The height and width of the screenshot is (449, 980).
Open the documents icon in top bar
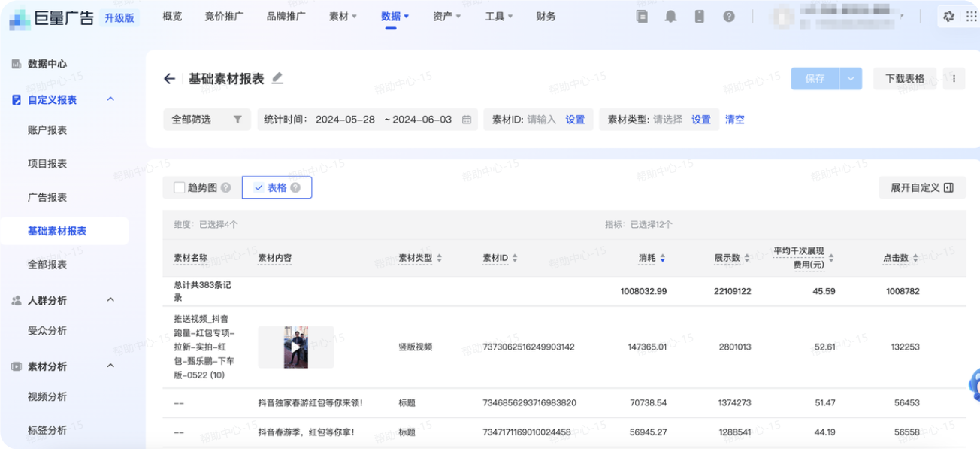click(642, 17)
